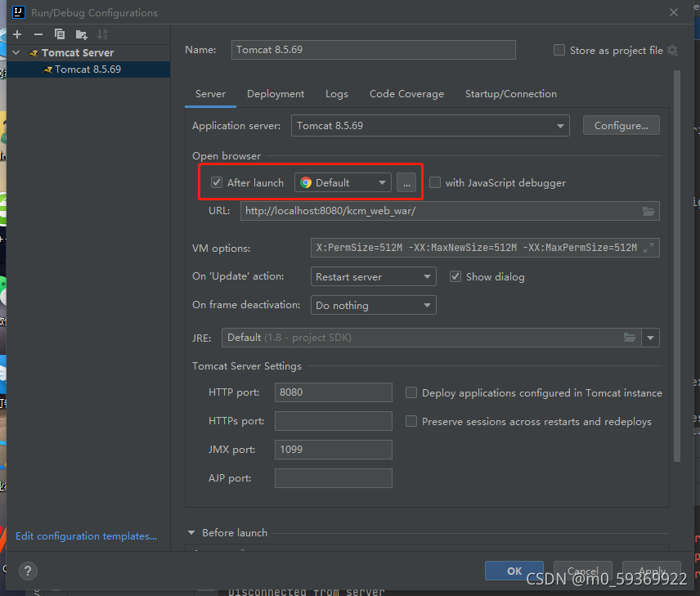Viewport: 700px width, 596px height.
Task: Click the Apply button
Action: [x=651, y=571]
